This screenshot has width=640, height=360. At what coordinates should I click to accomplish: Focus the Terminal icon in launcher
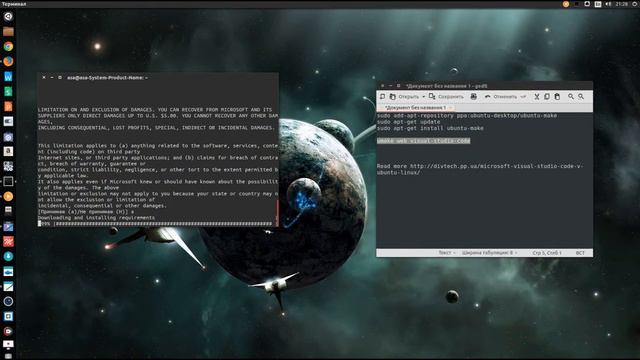point(8,181)
